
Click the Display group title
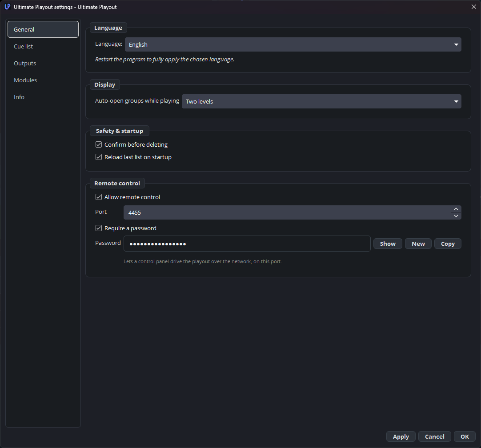(104, 84)
